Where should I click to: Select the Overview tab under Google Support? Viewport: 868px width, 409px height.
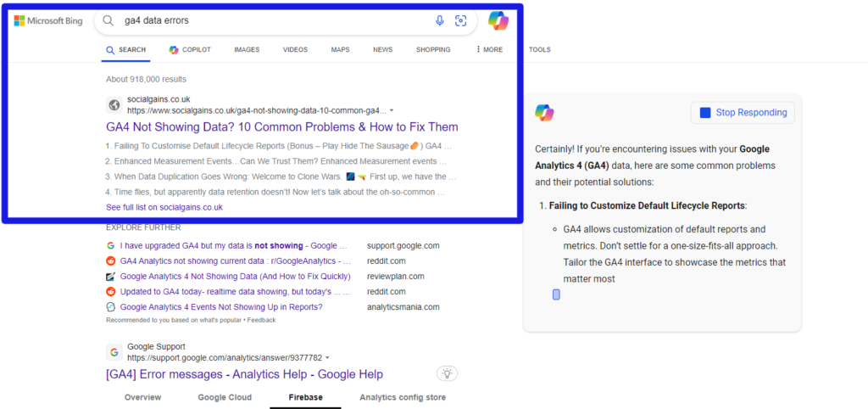coord(142,397)
